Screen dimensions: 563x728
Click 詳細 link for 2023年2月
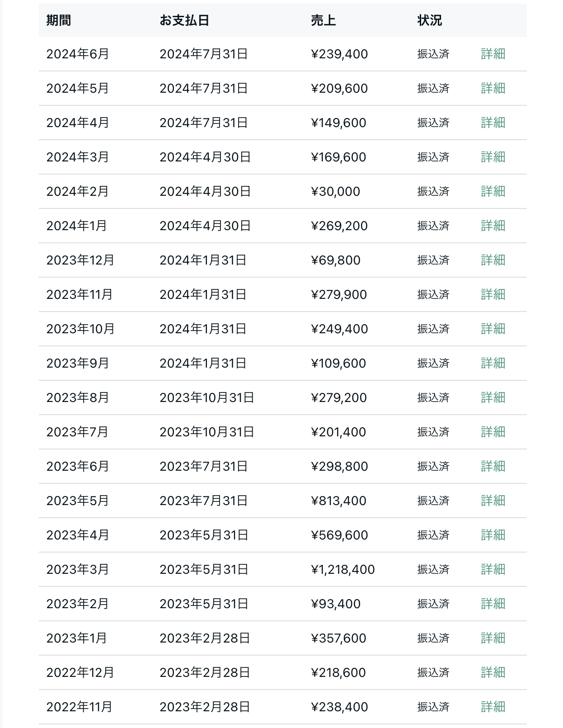[x=493, y=604]
